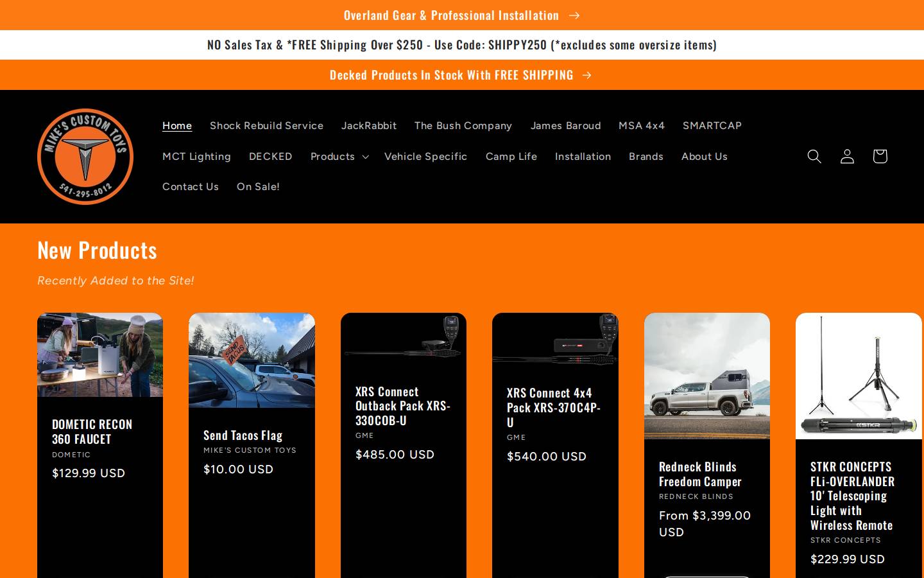Image resolution: width=924 pixels, height=578 pixels.
Task: Click the MIKE'S CUSTOM TOYS vendor label
Action: tap(250, 450)
